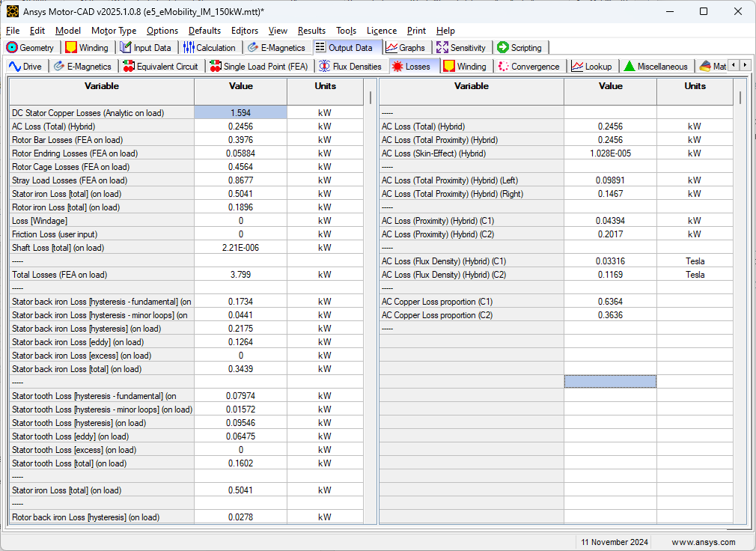Click the Sensitivity arrows icon

442,47
